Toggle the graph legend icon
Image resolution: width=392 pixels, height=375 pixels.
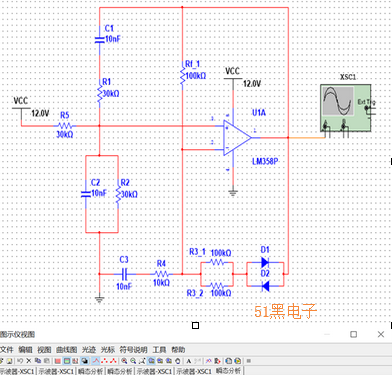67,361
